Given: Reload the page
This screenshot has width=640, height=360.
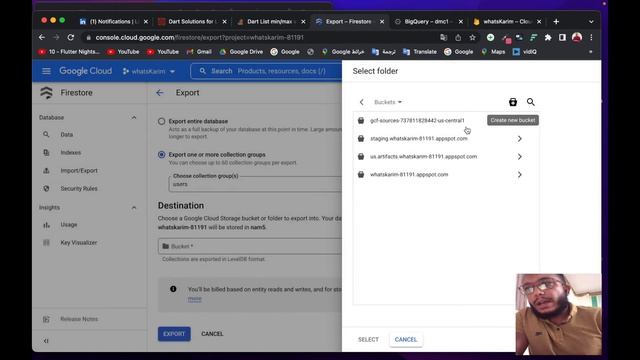Looking at the screenshot, I should click(x=71, y=37).
